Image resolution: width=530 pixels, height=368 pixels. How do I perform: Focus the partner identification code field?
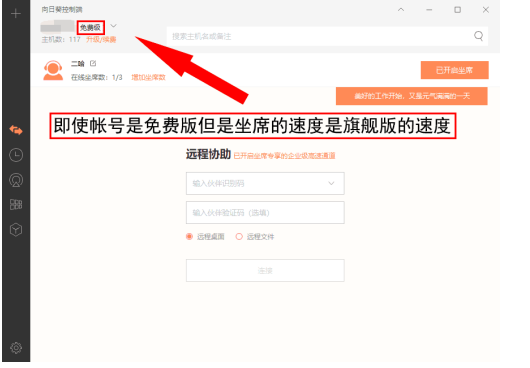pos(265,183)
